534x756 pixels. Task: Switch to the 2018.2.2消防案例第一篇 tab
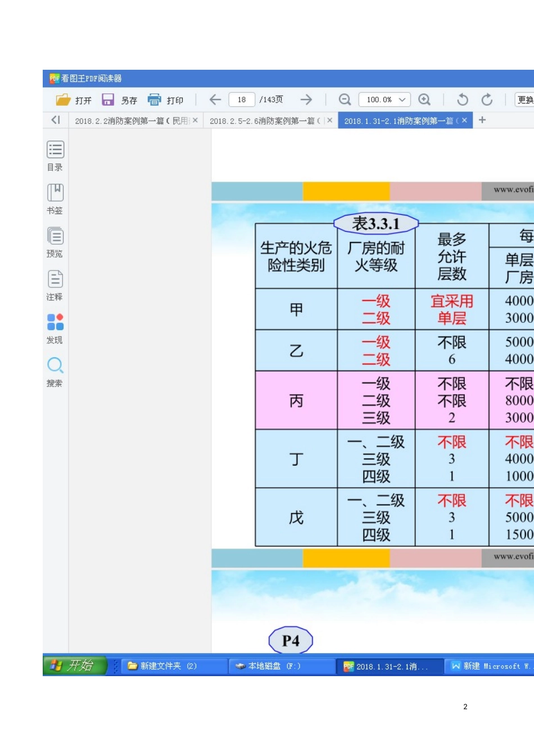[x=135, y=120]
